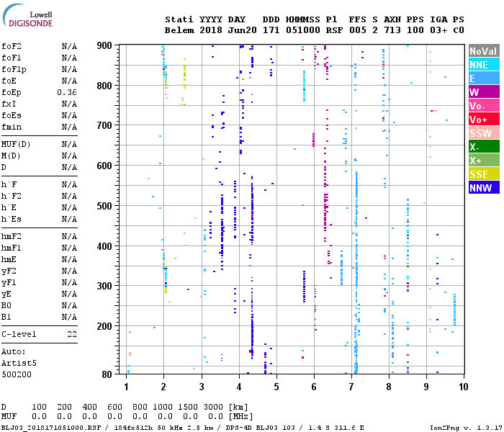Screen dimensions: 504x432
Task: Click the B1 parameter label
Action: tap(6, 318)
